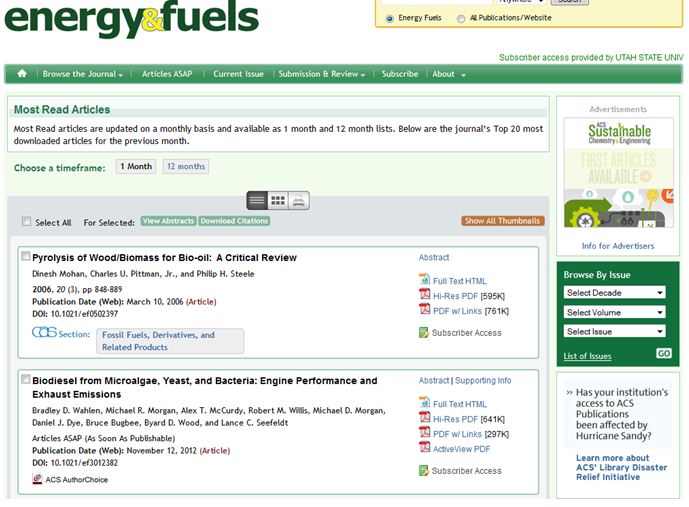
Task: Open Current Issue in the nav bar
Action: pyautogui.click(x=239, y=74)
